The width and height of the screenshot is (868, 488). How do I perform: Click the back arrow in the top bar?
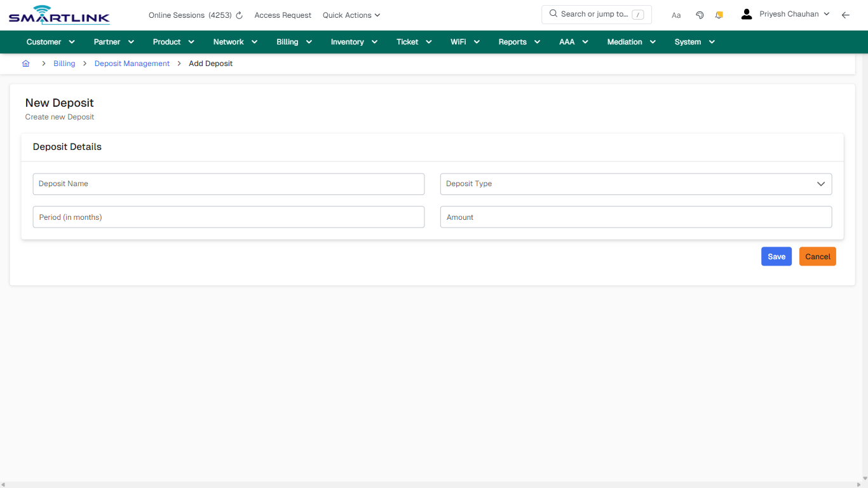pyautogui.click(x=846, y=15)
